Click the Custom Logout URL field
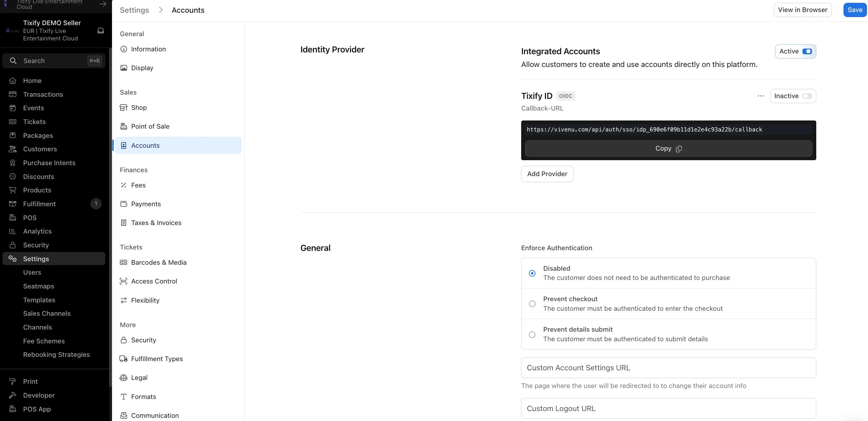 point(669,409)
